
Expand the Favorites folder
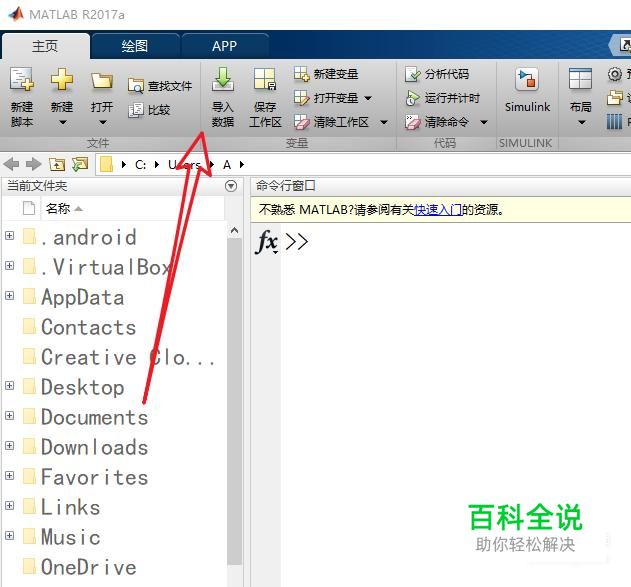(x=9, y=476)
